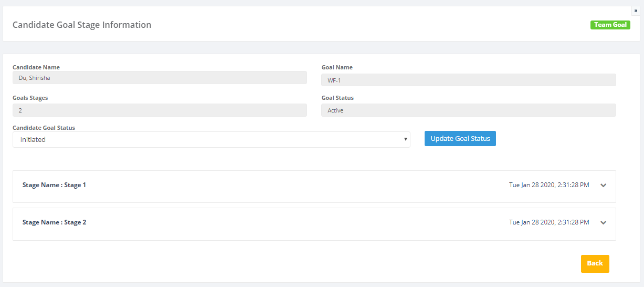Click the Candidate Name label
This screenshot has width=644, height=287.
click(36, 67)
